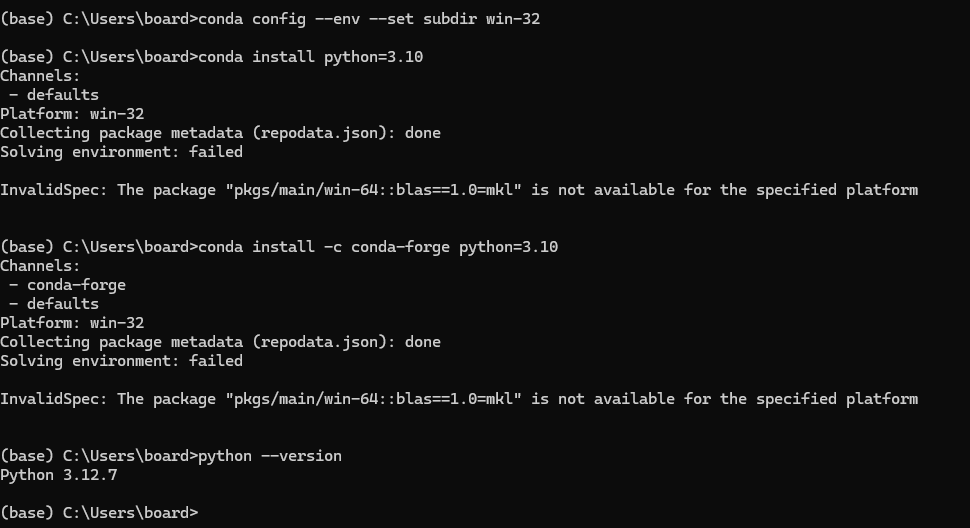This screenshot has width=970, height=528.
Task: Click the first "Channels:" heading line
Action: click(x=40, y=76)
